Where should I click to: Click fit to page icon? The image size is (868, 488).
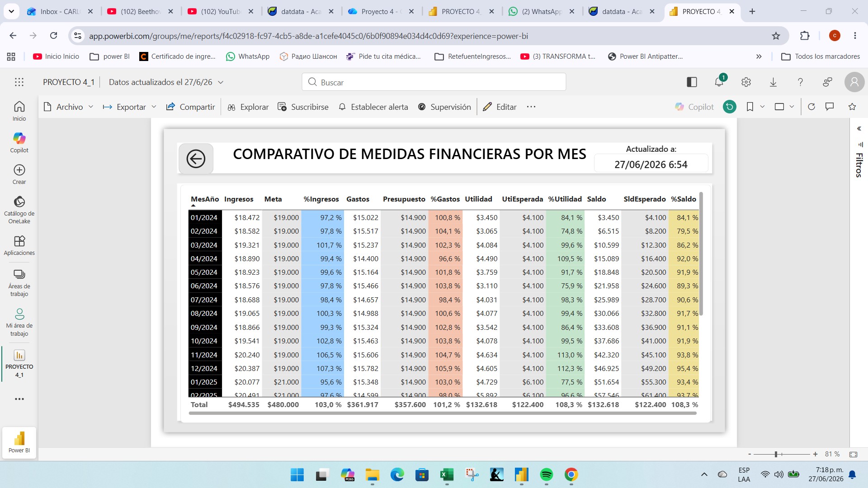(x=853, y=454)
